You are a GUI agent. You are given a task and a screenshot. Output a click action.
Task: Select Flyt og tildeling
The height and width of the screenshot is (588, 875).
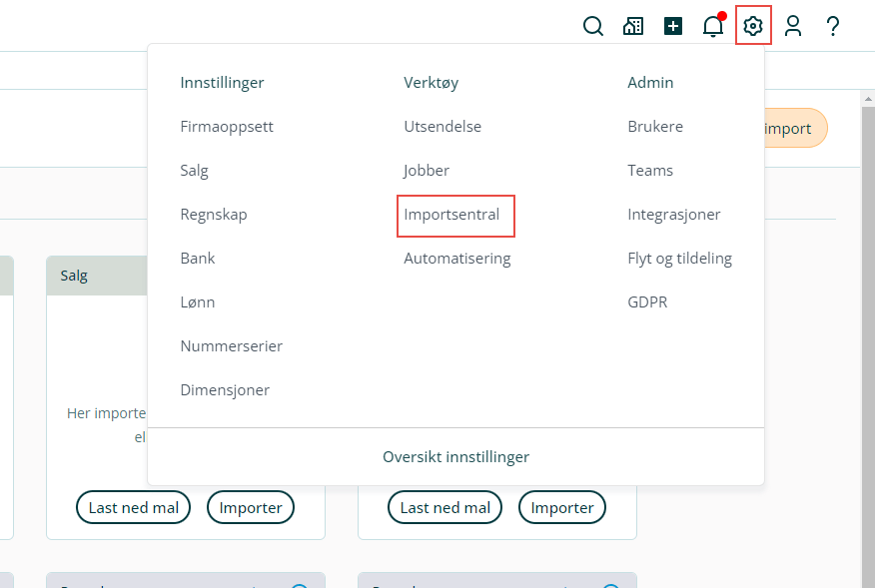[680, 259]
